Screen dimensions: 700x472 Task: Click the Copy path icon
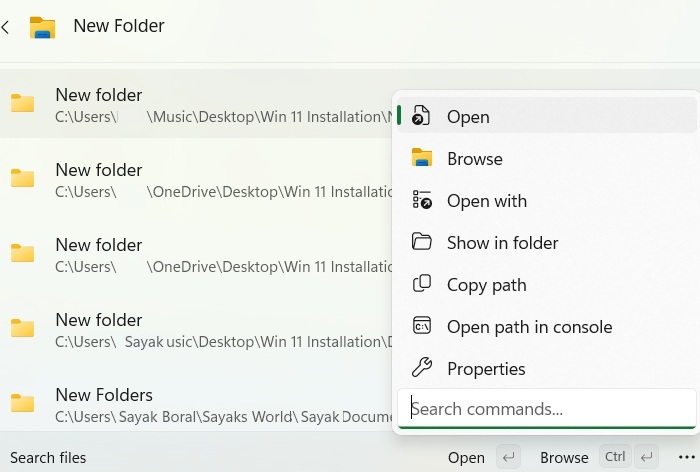(x=421, y=284)
